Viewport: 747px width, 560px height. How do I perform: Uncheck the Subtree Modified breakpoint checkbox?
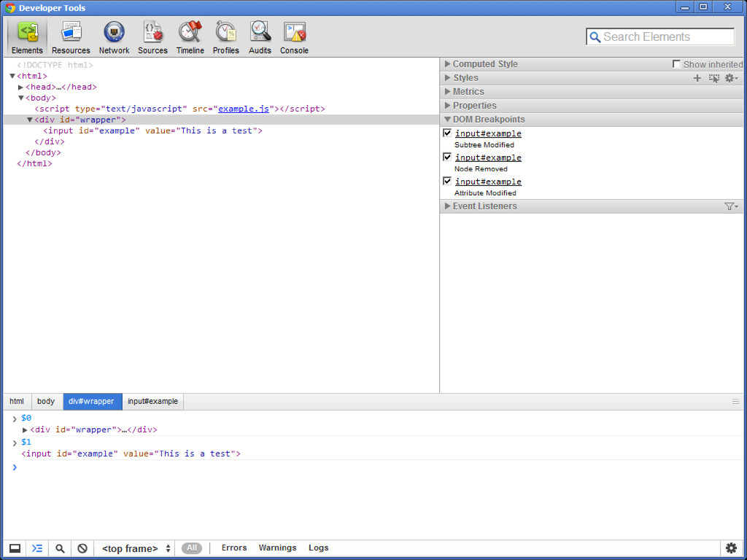[447, 133]
